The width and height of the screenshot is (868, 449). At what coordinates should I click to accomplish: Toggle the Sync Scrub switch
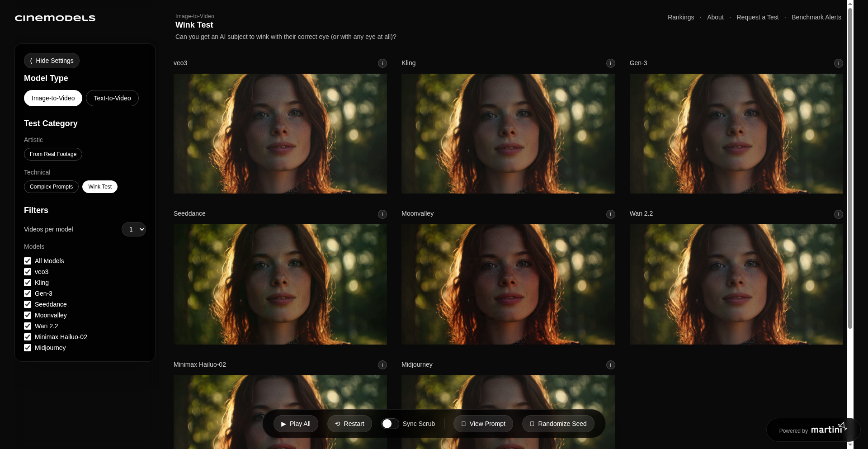click(x=390, y=424)
